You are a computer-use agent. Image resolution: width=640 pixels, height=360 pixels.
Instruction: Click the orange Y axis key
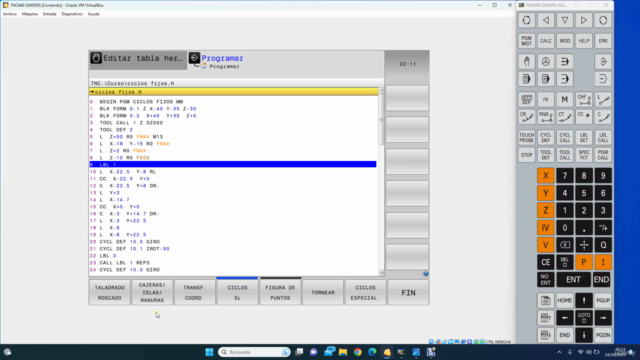[546, 193]
